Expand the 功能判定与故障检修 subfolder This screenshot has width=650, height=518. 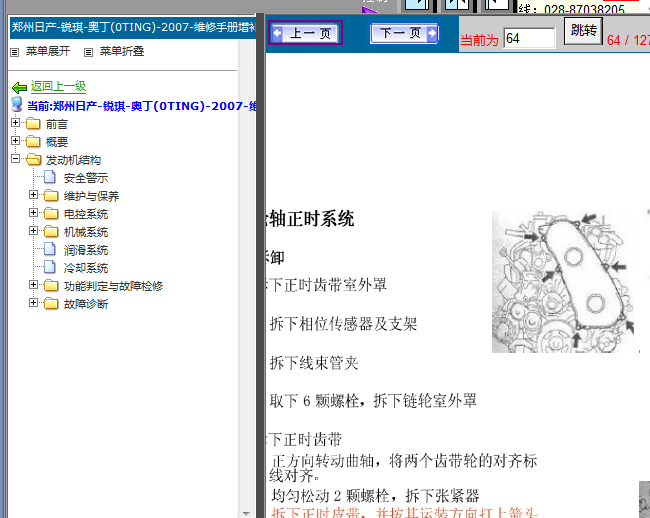click(x=34, y=285)
